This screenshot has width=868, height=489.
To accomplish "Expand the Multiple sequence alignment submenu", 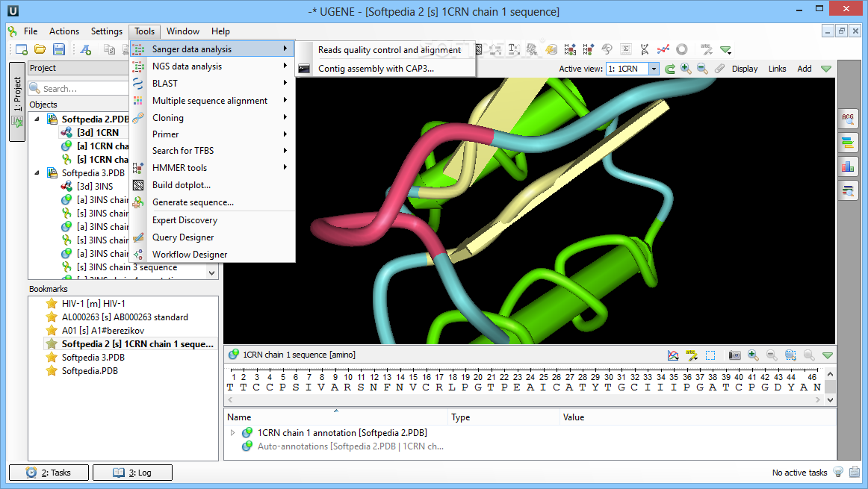I will pyautogui.click(x=213, y=101).
